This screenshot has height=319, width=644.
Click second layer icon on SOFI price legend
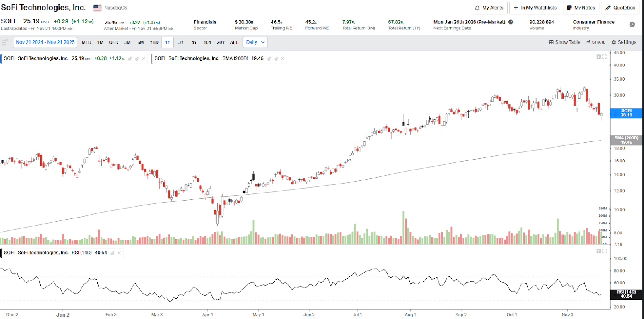click(x=137, y=59)
